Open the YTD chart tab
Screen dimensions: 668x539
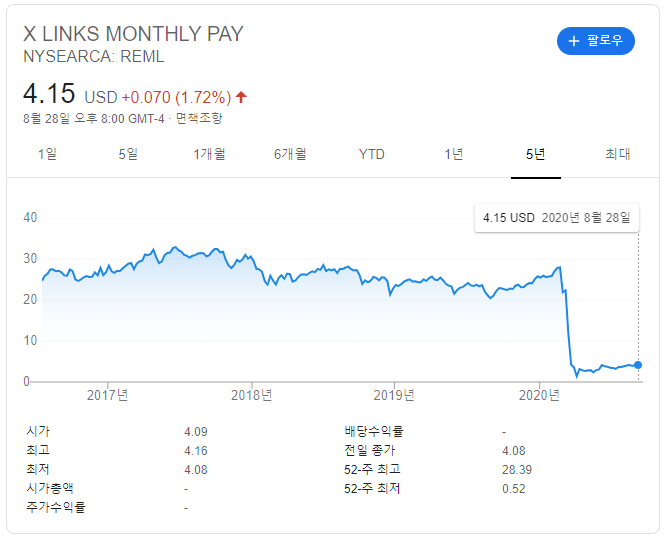point(371,154)
